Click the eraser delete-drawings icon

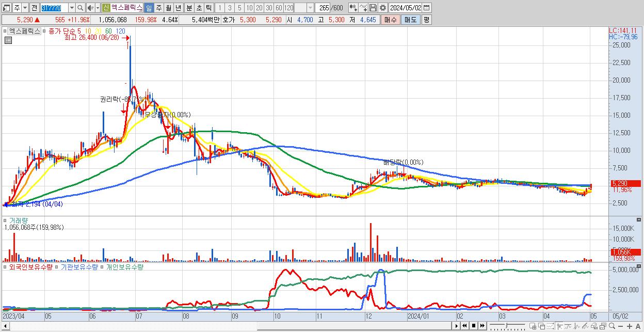[594, 326]
